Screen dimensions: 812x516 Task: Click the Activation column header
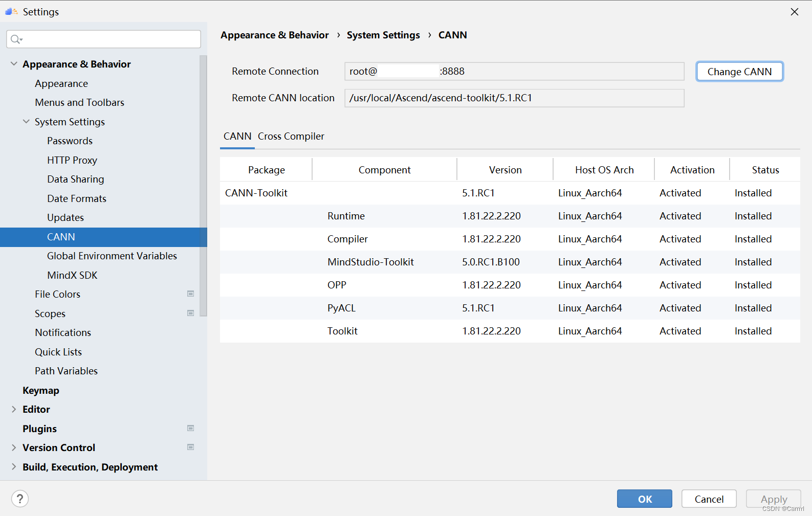click(x=692, y=170)
